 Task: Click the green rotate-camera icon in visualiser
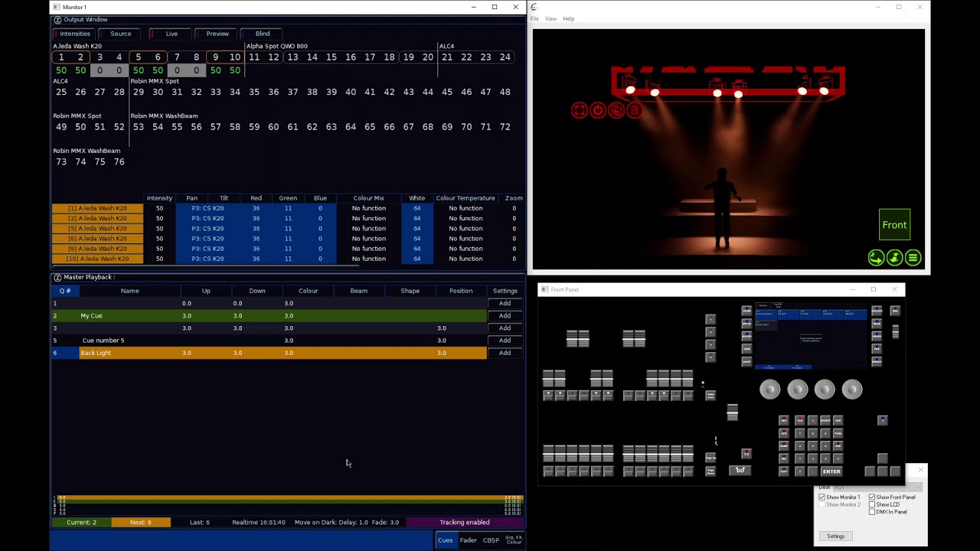coord(876,258)
